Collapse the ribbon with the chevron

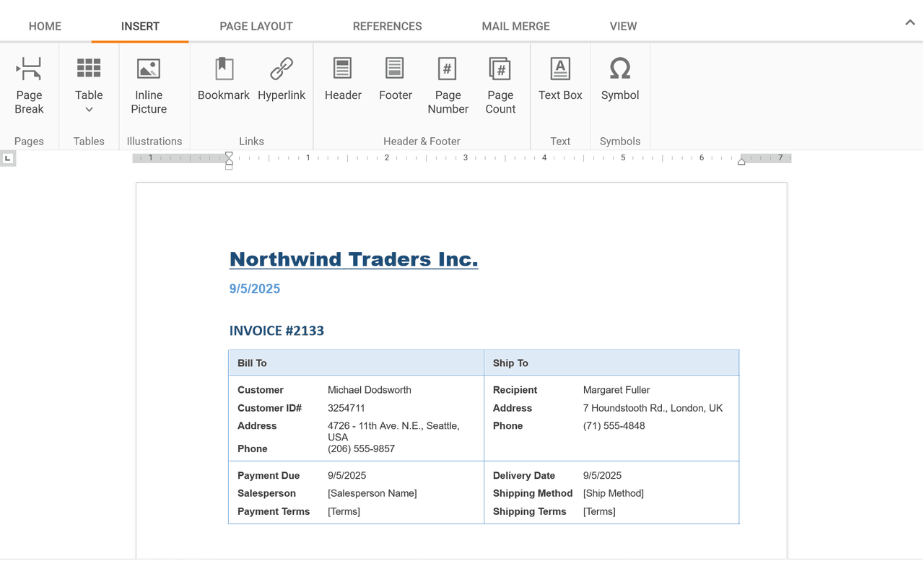910,22
